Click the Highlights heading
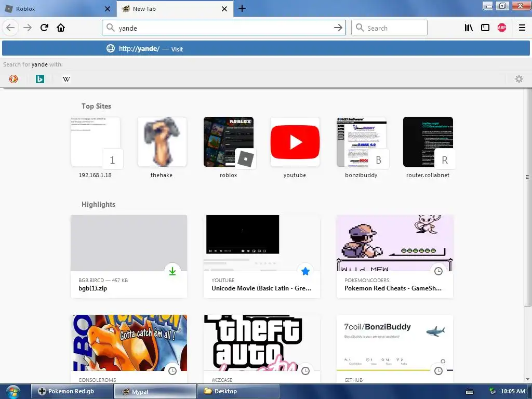Image resolution: width=532 pixels, height=399 pixels. pos(98,204)
